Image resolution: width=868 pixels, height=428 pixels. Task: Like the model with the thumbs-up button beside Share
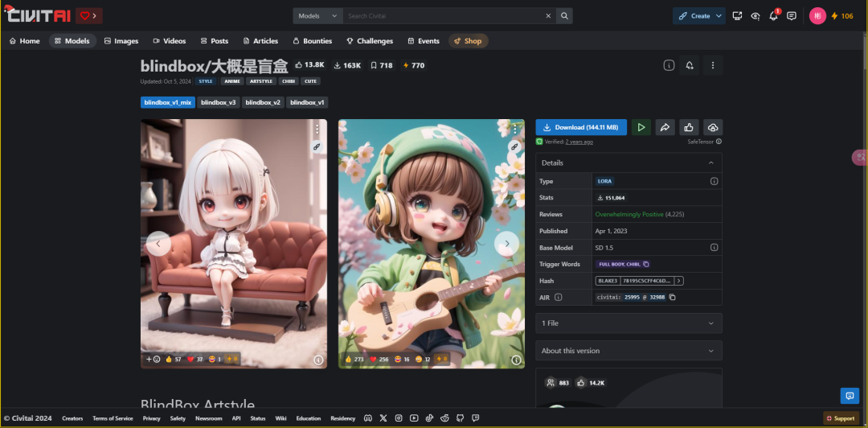(688, 127)
